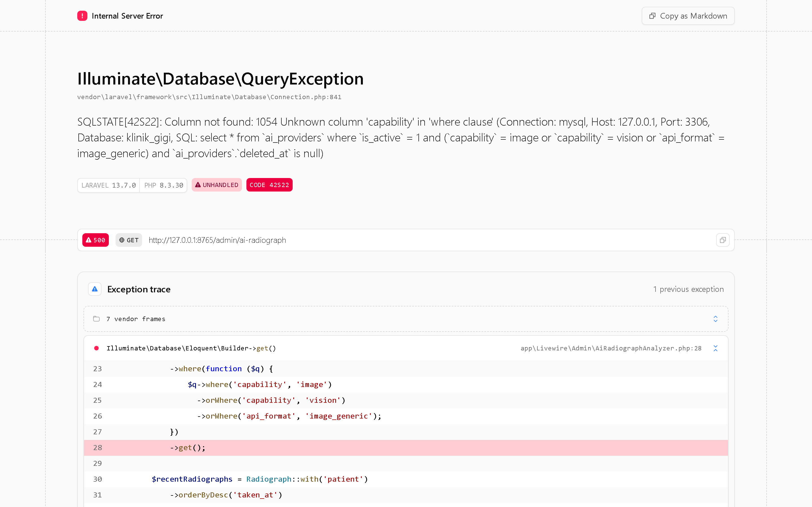
Task: Click the PHP 8.3.30 version badge
Action: (164, 185)
